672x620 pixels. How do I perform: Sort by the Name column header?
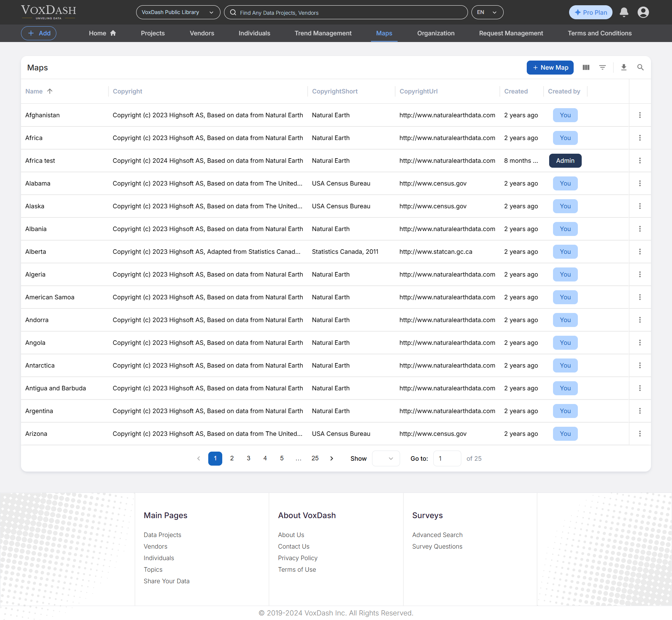pyautogui.click(x=34, y=91)
